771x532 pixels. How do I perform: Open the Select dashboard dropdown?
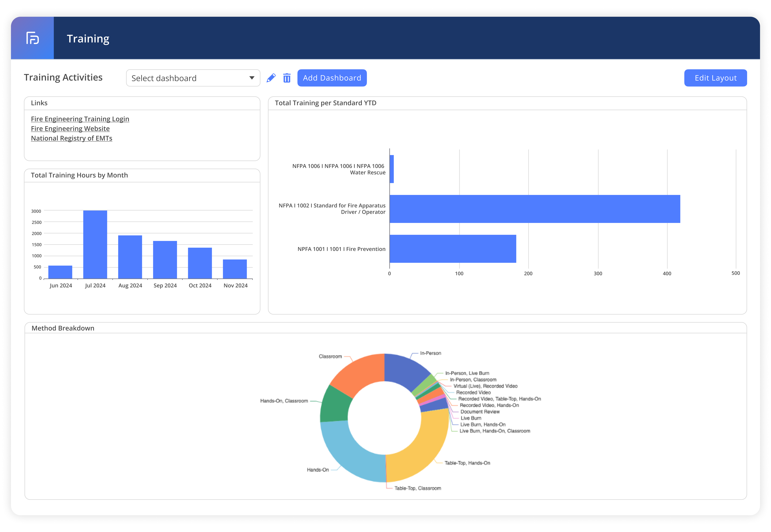point(187,78)
